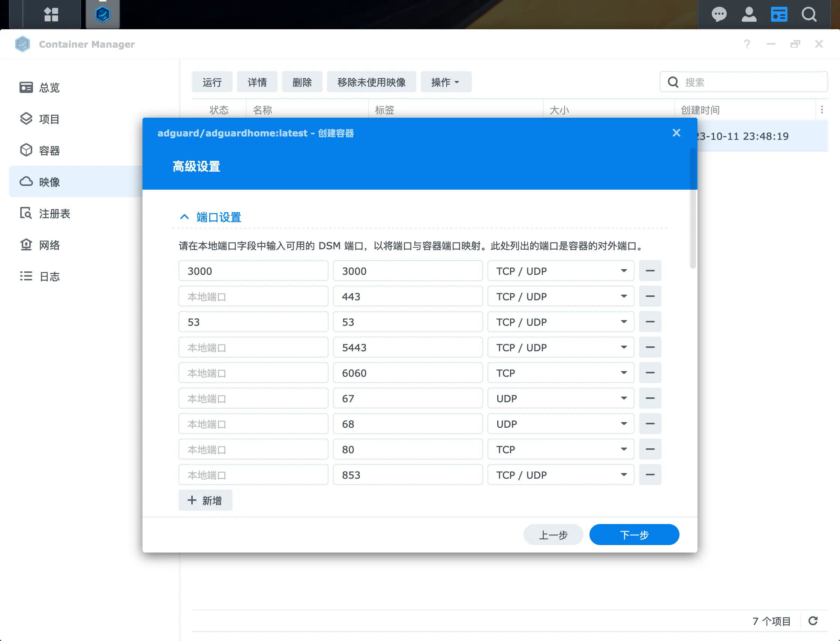Open TCP protocol dropdown for port 6060
This screenshot has width=840, height=641.
point(561,373)
